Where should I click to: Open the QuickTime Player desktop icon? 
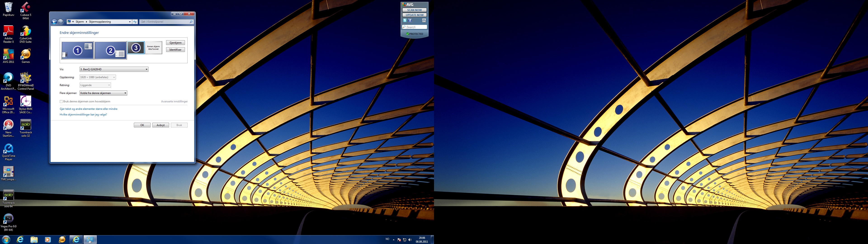pos(8,152)
